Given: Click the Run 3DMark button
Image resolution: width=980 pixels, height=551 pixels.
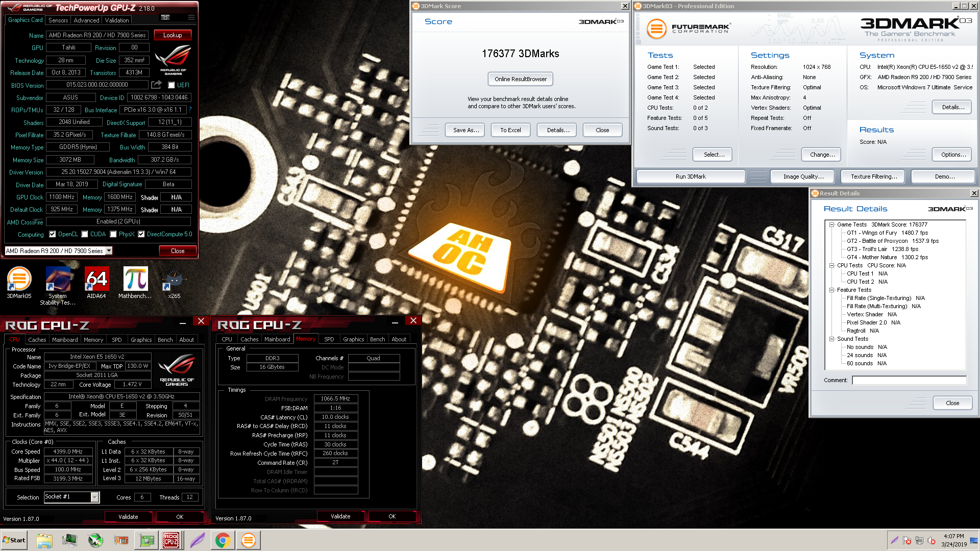Looking at the screenshot, I should 691,177.
